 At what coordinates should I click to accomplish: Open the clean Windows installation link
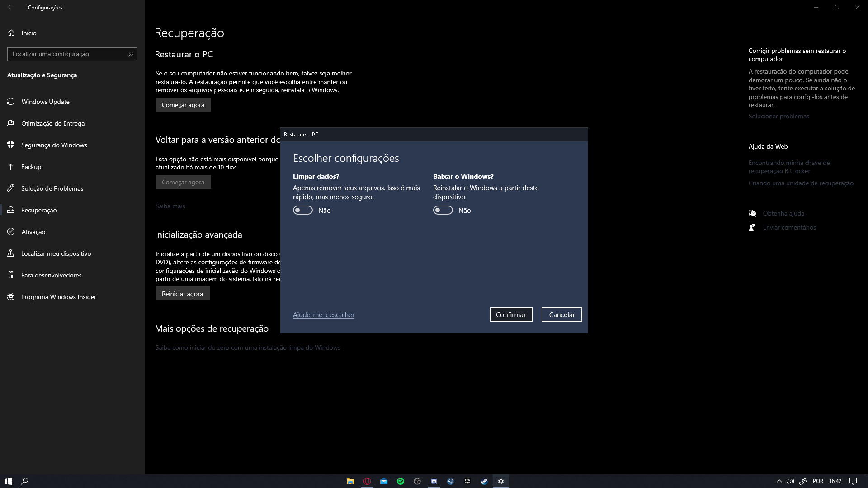(248, 348)
